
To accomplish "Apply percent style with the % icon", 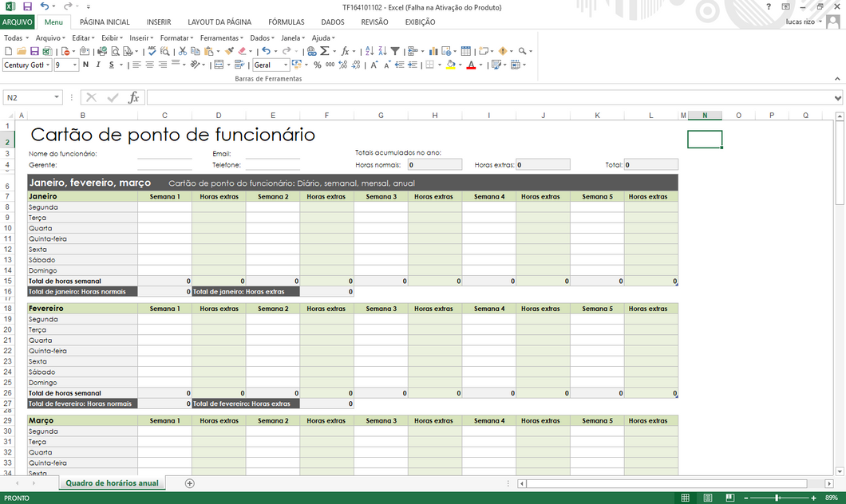I will (x=318, y=65).
